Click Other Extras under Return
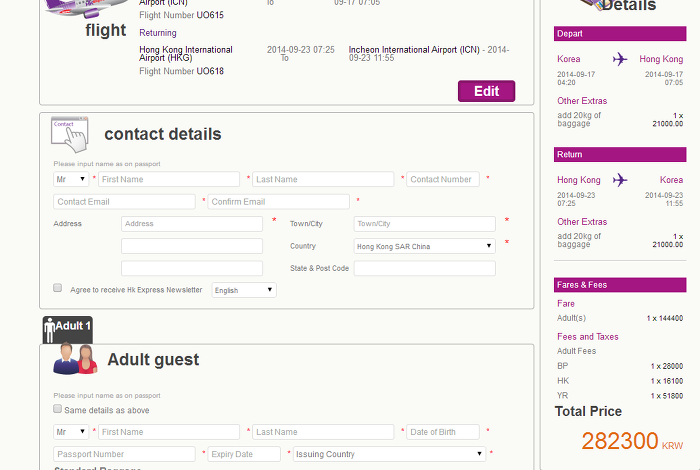 pos(582,222)
